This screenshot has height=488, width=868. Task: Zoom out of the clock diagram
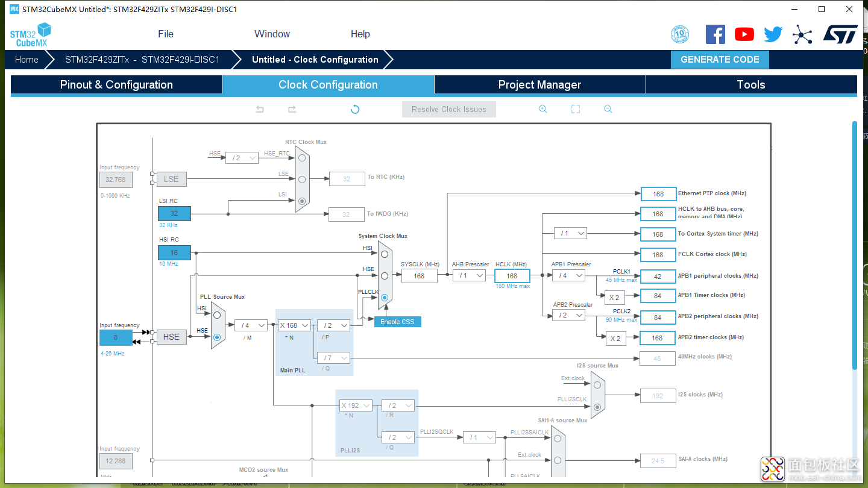[x=608, y=109]
